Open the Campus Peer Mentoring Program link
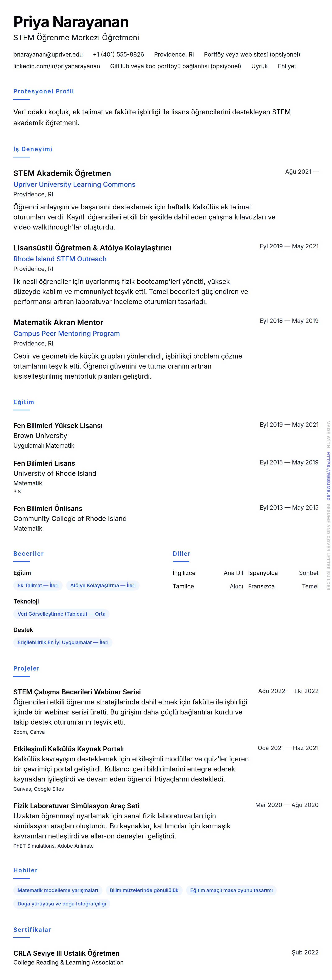 pos(66,334)
